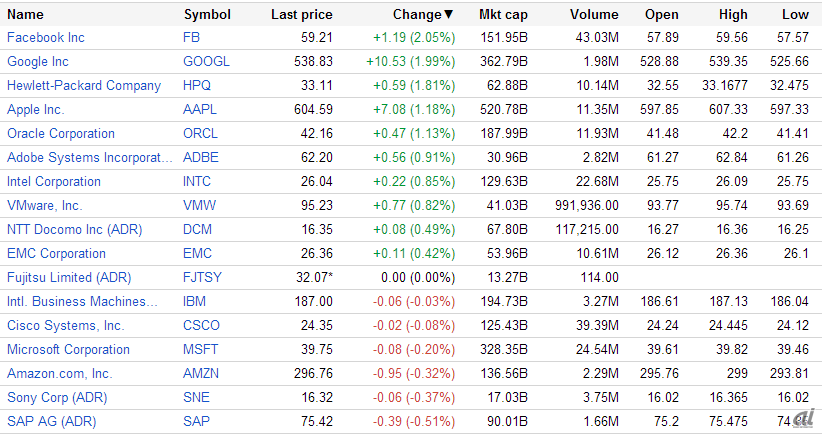
Task: Sort by Mkt cap column header
Action: pyautogui.click(x=503, y=15)
